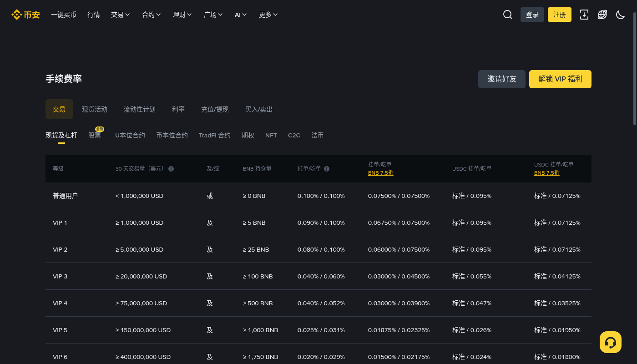Image resolution: width=637 pixels, height=364 pixels.
Task: Click info icon next to 30天交易量
Action: tap(171, 169)
